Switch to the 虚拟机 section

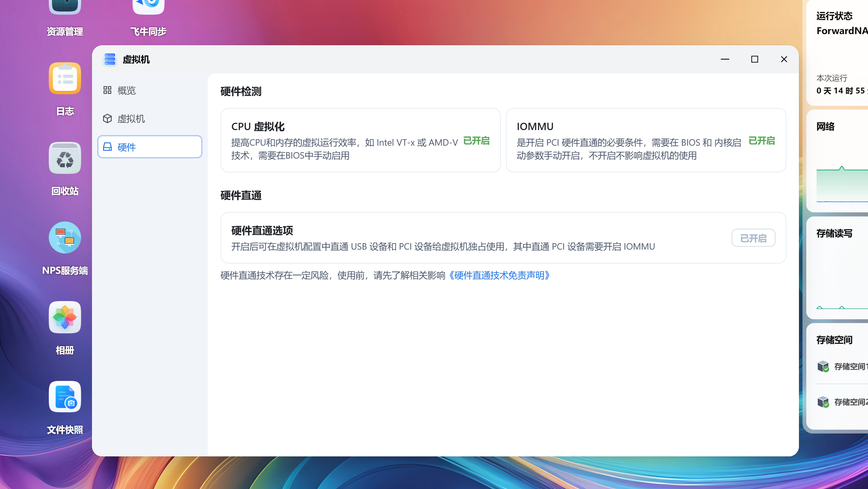click(131, 119)
